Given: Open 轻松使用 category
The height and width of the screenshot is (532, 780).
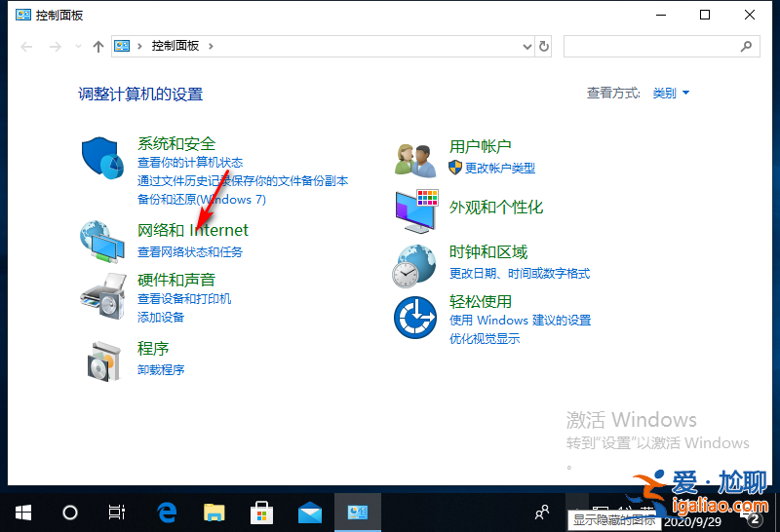Looking at the screenshot, I should 480,302.
